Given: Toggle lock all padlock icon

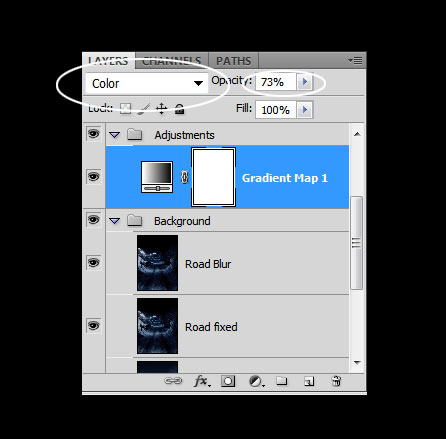Looking at the screenshot, I should pos(180,108).
